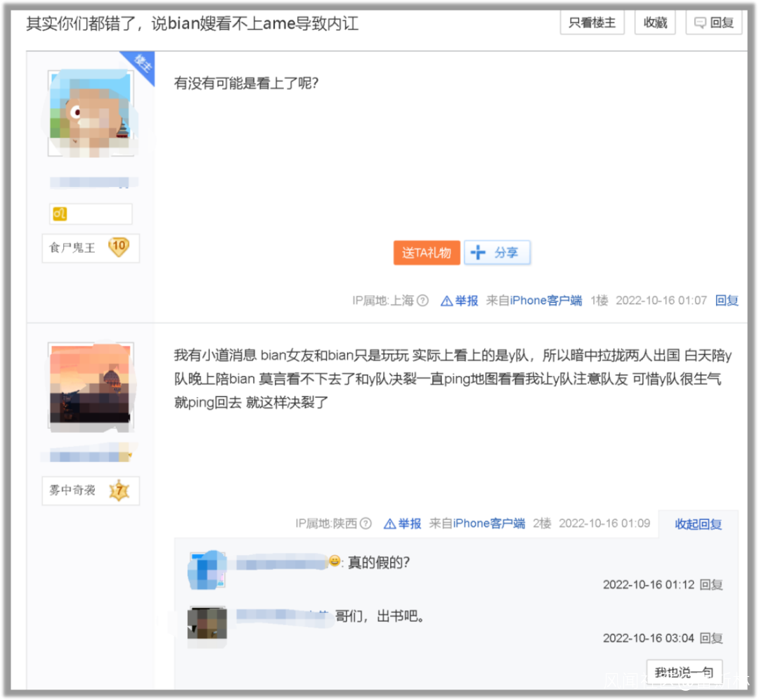The width and height of the screenshot is (759, 700).
Task: Click the 雾中奇袭 level 7 badge
Action: [91, 491]
